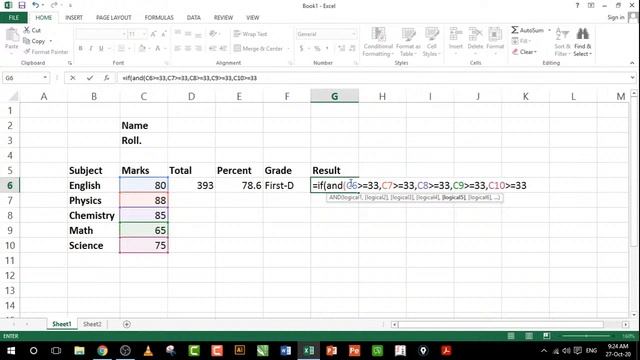Viewport: 640px width, 360px height.
Task: Toggle Bold formatting
Action: 80,48
